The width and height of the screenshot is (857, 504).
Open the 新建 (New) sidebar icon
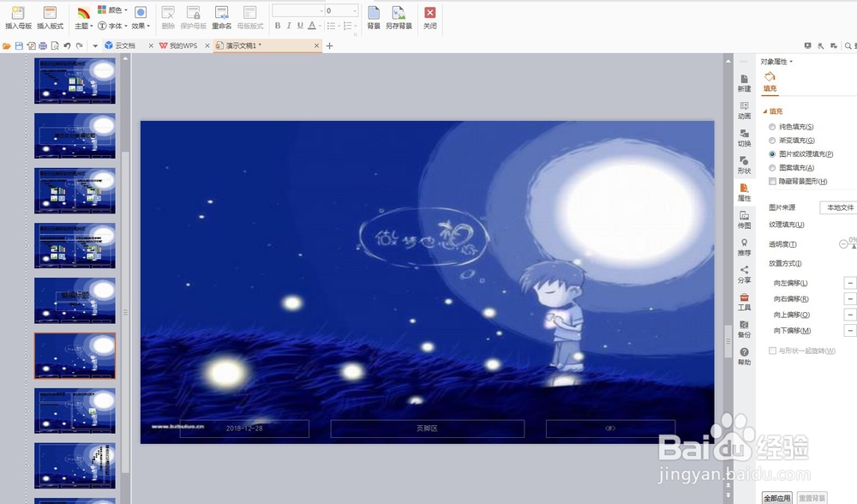(x=744, y=83)
